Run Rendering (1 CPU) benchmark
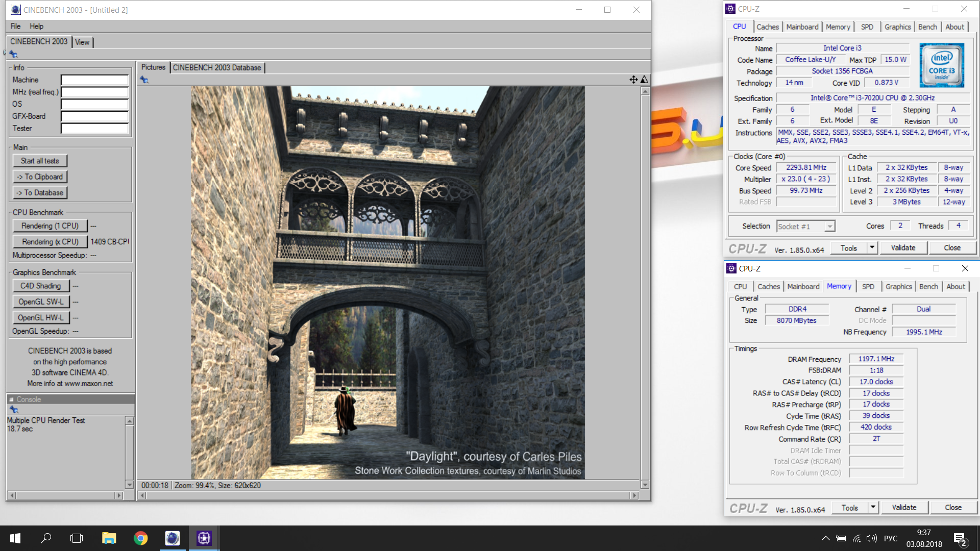Viewport: 980px width, 551px height. click(50, 226)
